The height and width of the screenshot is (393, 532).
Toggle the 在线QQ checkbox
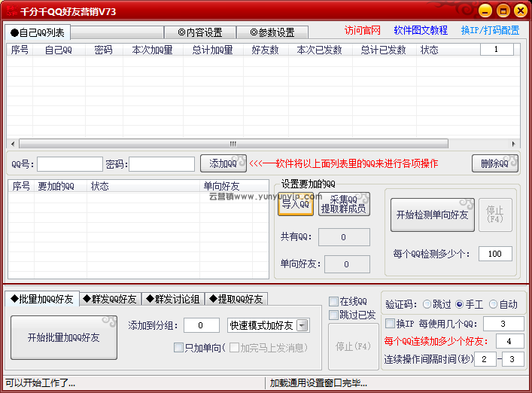[334, 301]
